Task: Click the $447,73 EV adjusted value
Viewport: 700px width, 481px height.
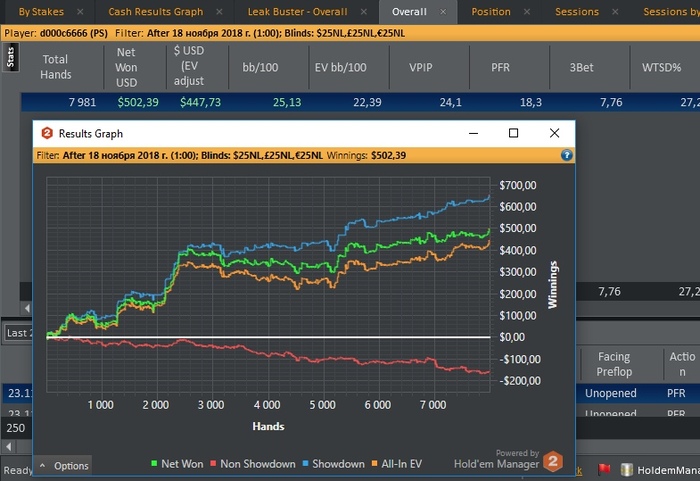Action: coord(200,102)
